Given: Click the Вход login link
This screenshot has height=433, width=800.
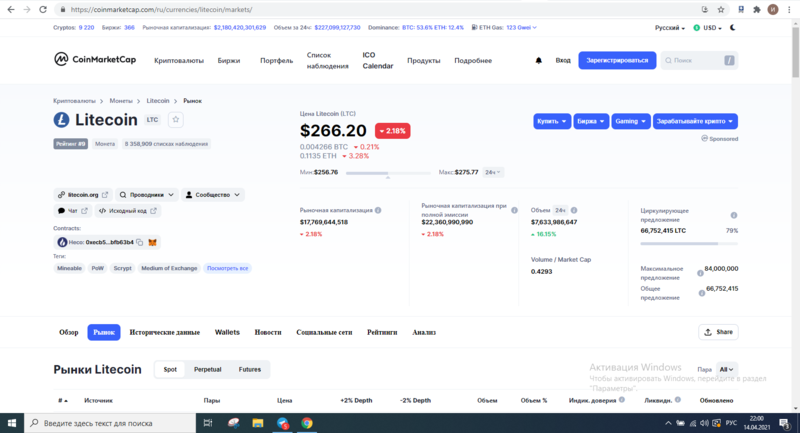Looking at the screenshot, I should click(563, 60).
